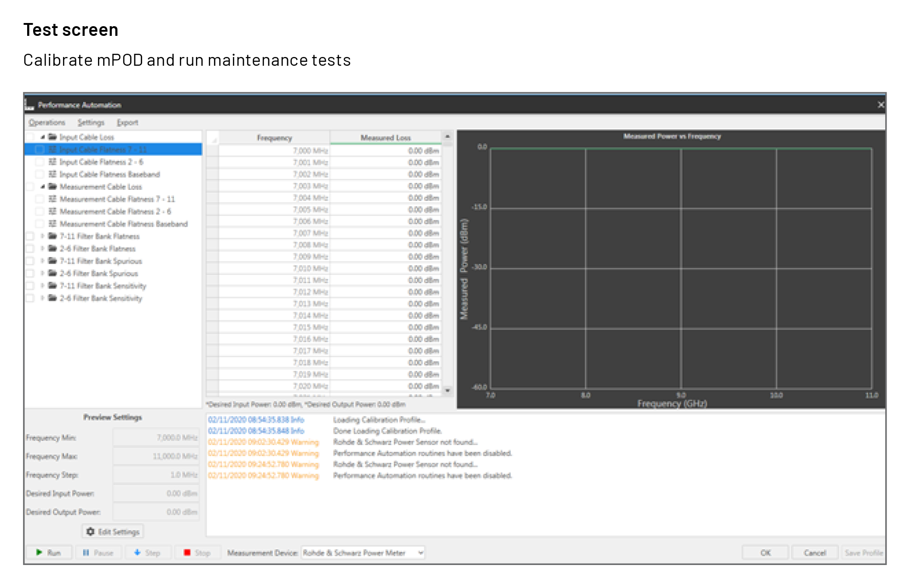Expand the 2-6 Filter Bank Flatness node

[42, 249]
